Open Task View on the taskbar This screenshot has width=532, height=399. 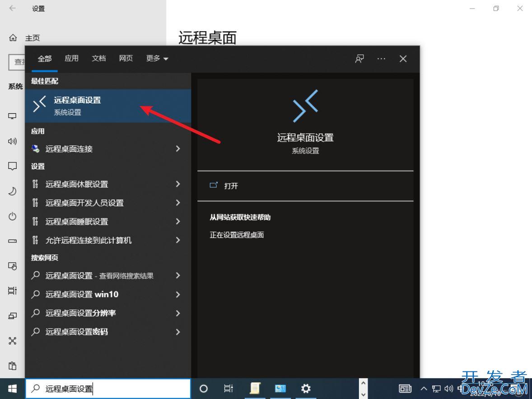coord(229,389)
